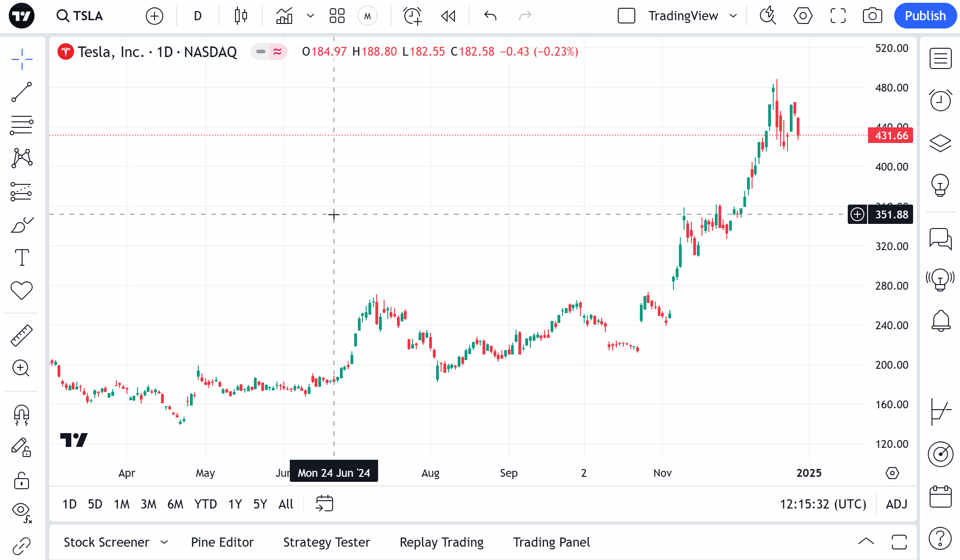The width and height of the screenshot is (960, 560).
Task: Select the Text annotation tool
Action: click(x=22, y=257)
